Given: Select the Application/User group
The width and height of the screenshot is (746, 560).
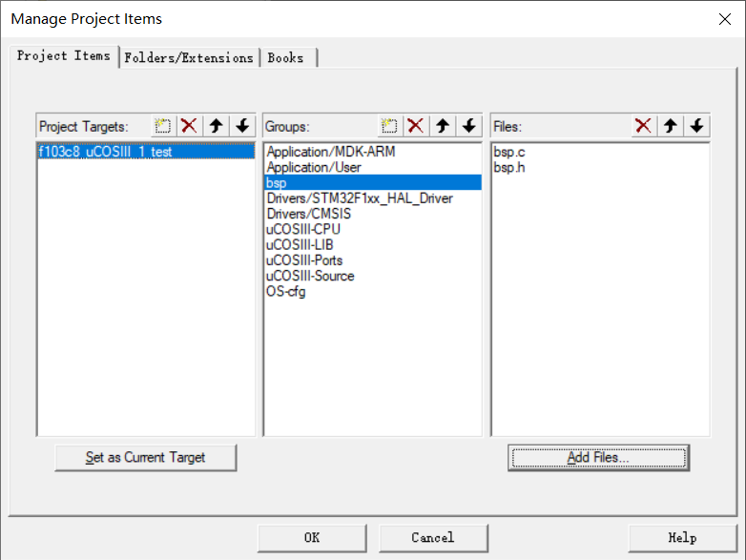Looking at the screenshot, I should [373, 168].
